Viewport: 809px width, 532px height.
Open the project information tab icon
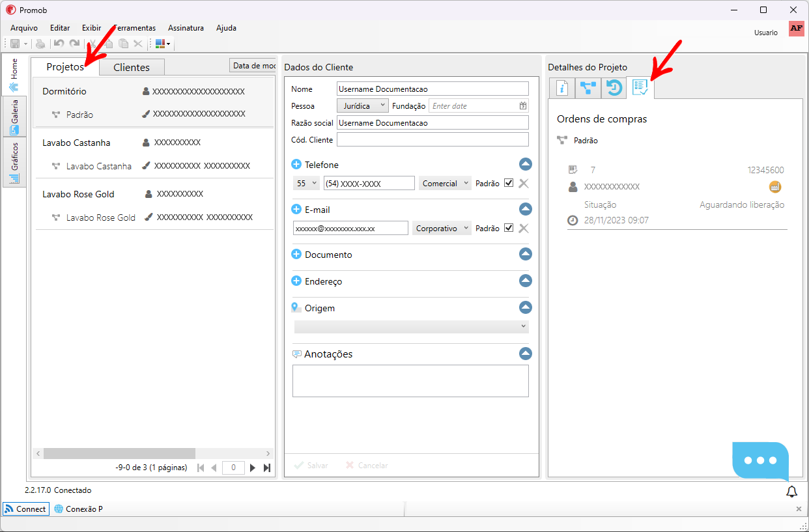tap(561, 87)
